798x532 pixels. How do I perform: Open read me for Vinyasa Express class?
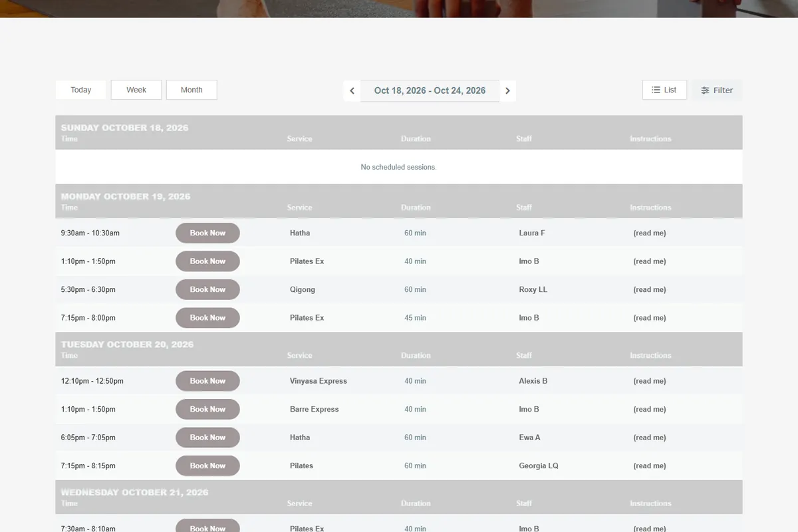(650, 381)
